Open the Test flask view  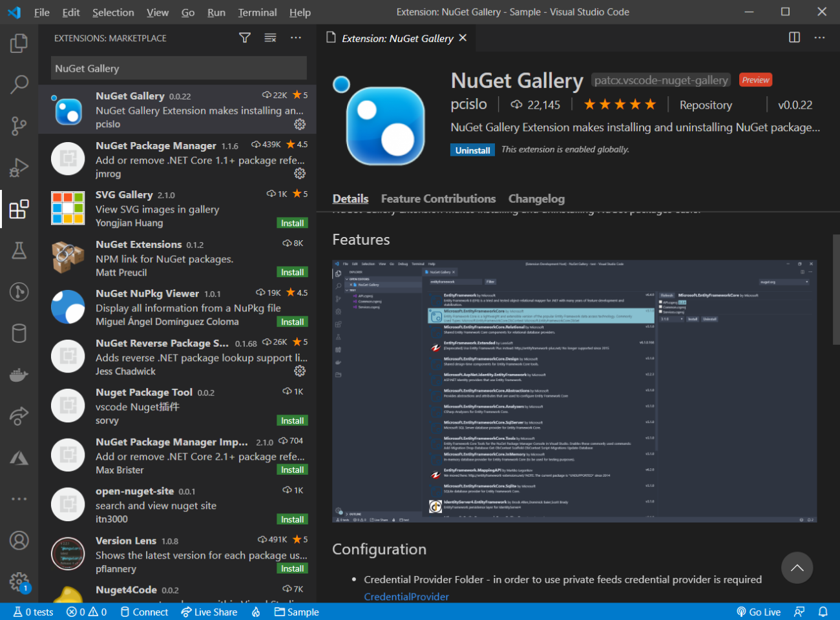point(19,250)
